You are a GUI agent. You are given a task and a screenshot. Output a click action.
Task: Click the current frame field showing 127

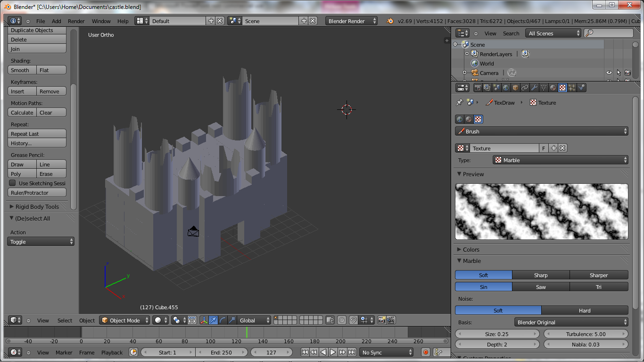(x=272, y=352)
